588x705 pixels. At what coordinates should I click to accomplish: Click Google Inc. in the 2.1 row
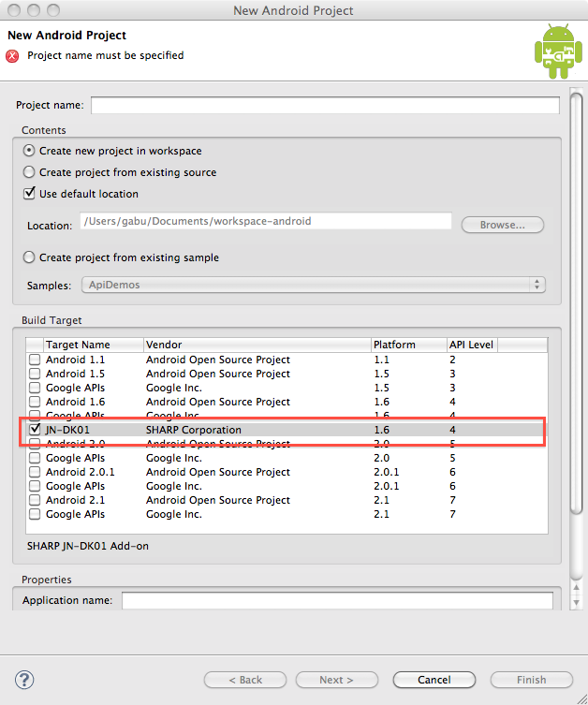[174, 514]
